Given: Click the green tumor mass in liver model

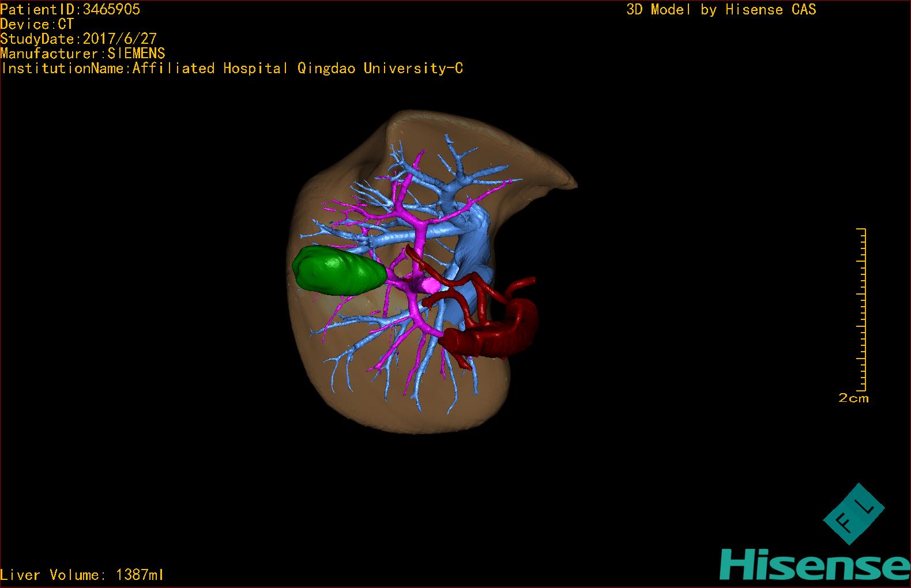Looking at the screenshot, I should [x=338, y=270].
